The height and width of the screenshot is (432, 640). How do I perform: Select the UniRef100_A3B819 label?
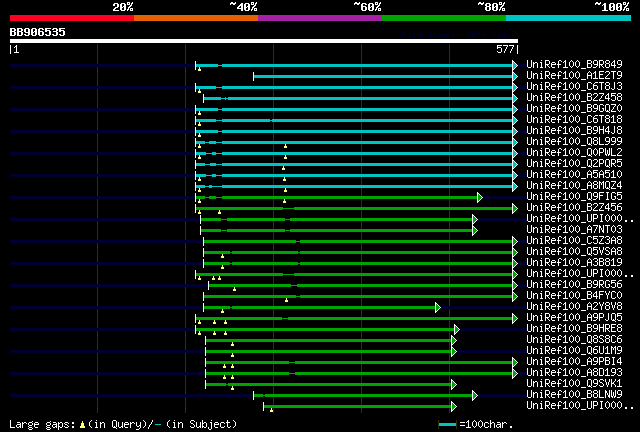pos(574,263)
